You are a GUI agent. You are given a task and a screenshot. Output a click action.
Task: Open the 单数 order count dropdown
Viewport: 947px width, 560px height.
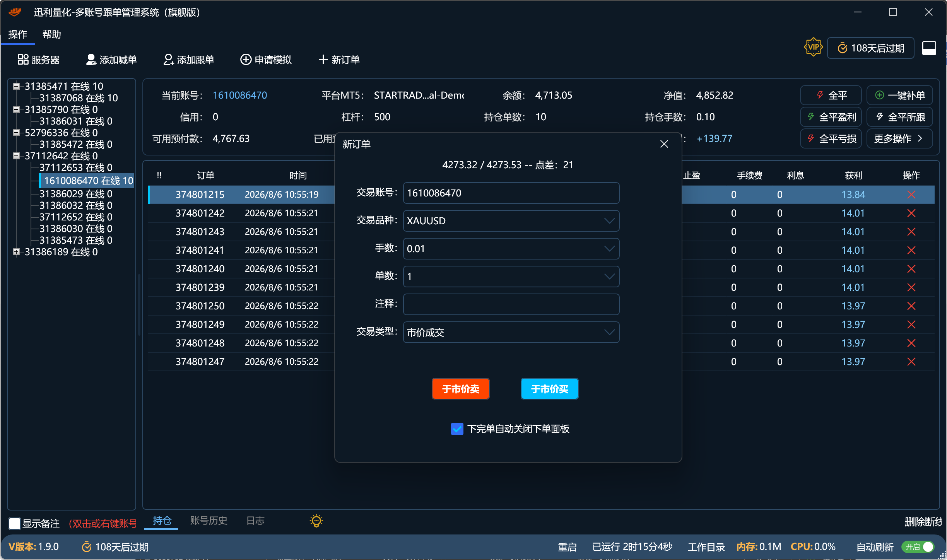tap(511, 277)
